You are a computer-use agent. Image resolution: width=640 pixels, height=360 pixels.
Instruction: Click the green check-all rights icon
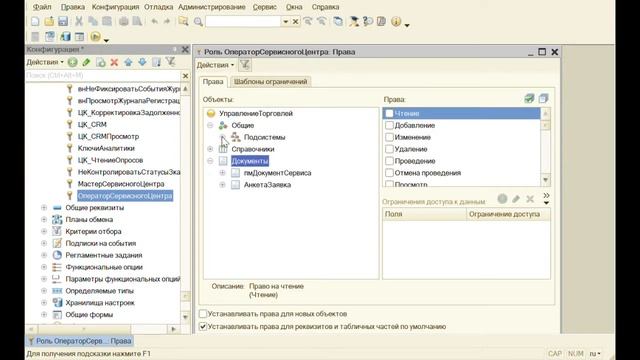coord(529,98)
